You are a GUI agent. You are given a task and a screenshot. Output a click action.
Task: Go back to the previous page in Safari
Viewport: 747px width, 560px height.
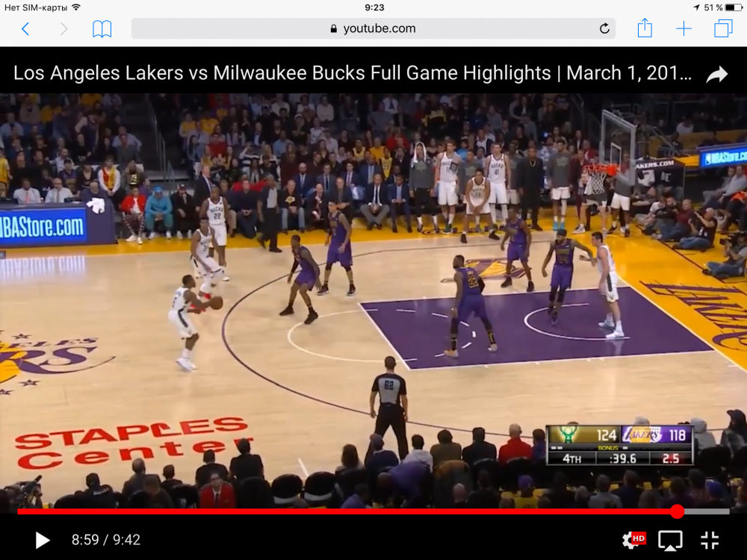(25, 29)
